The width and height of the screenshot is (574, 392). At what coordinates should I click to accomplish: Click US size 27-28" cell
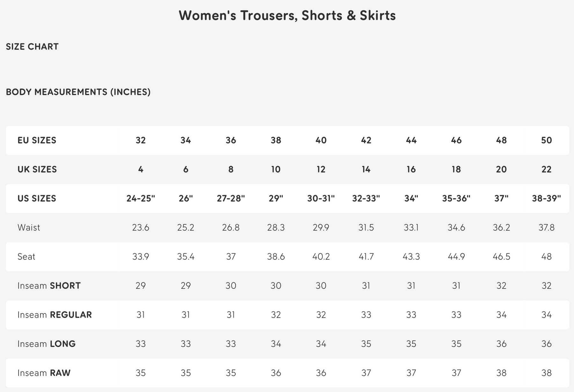pos(231,198)
